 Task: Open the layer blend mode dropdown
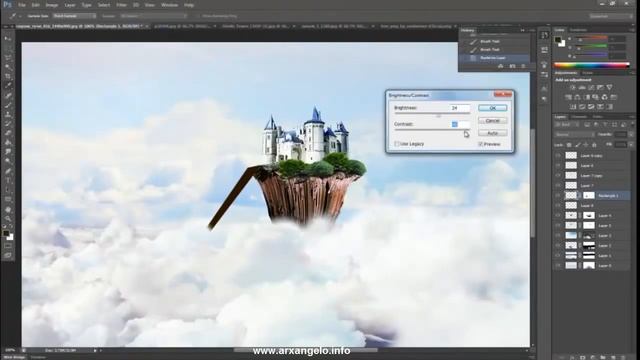tap(574, 134)
